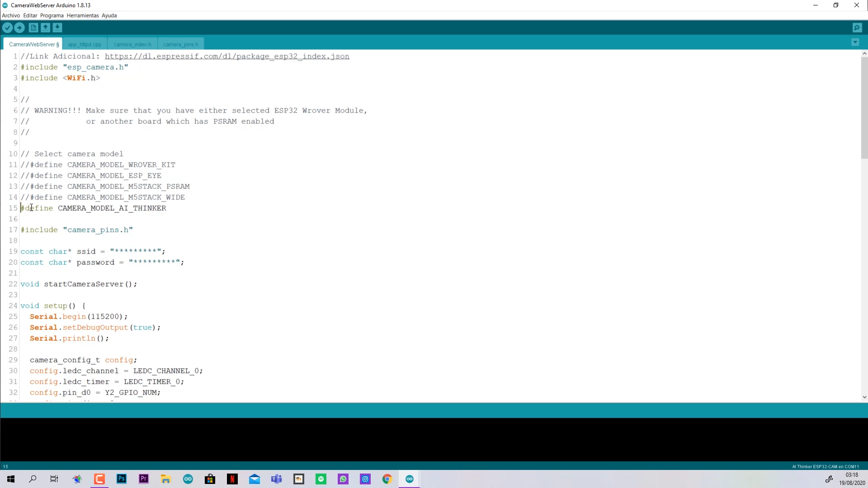Open Premiere Pro taskbar icon
This screenshot has height=488, width=868.
[144, 479]
